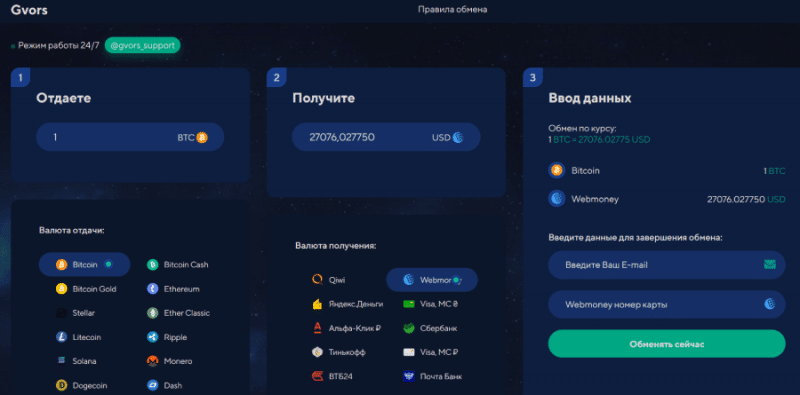Image resolution: width=800 pixels, height=395 pixels.
Task: Click the Webmoney globe icon in receive list
Action: pyautogui.click(x=408, y=280)
